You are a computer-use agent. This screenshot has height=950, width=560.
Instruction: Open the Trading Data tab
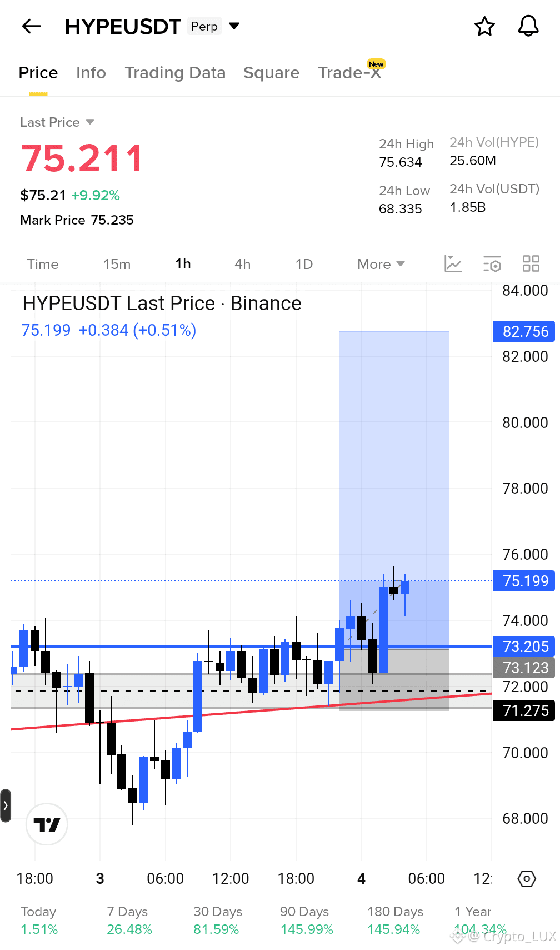tap(175, 73)
